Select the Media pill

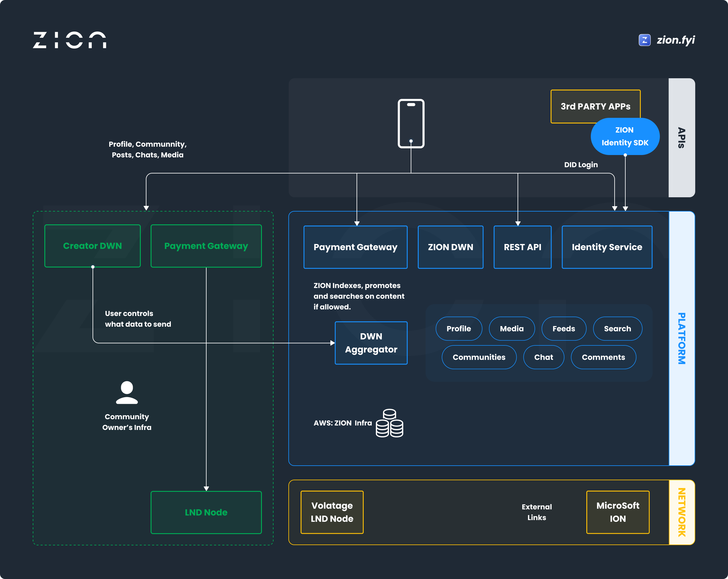pos(512,328)
